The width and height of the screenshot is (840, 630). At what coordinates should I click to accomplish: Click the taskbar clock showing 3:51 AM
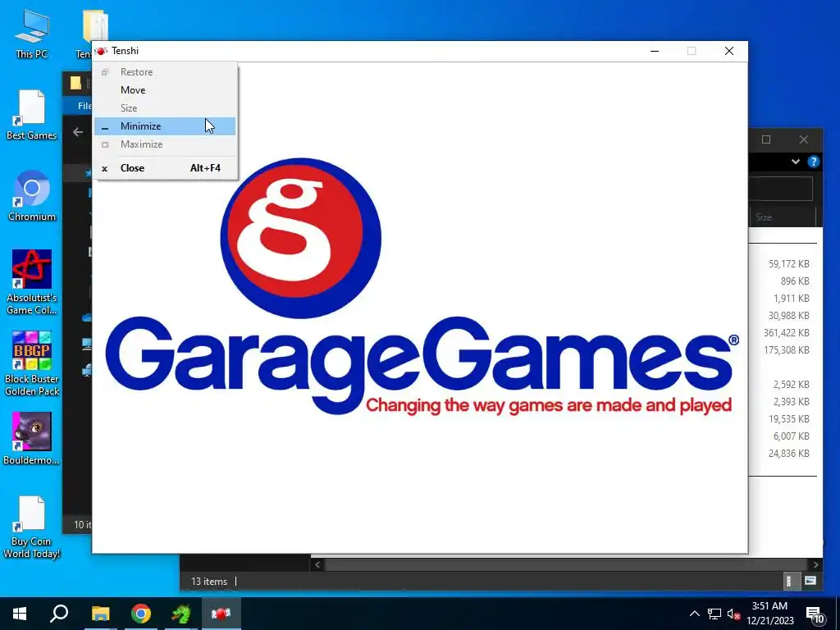point(769,614)
